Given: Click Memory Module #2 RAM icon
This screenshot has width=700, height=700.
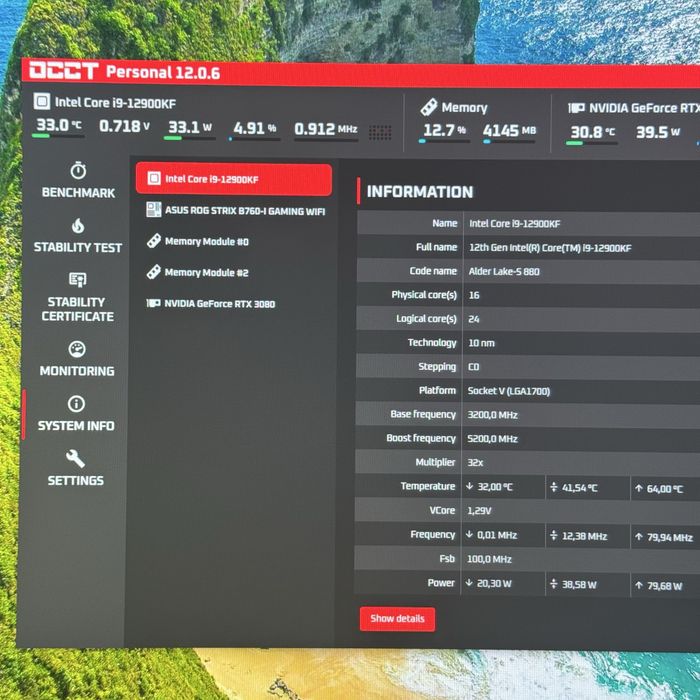Looking at the screenshot, I should 154,272.
